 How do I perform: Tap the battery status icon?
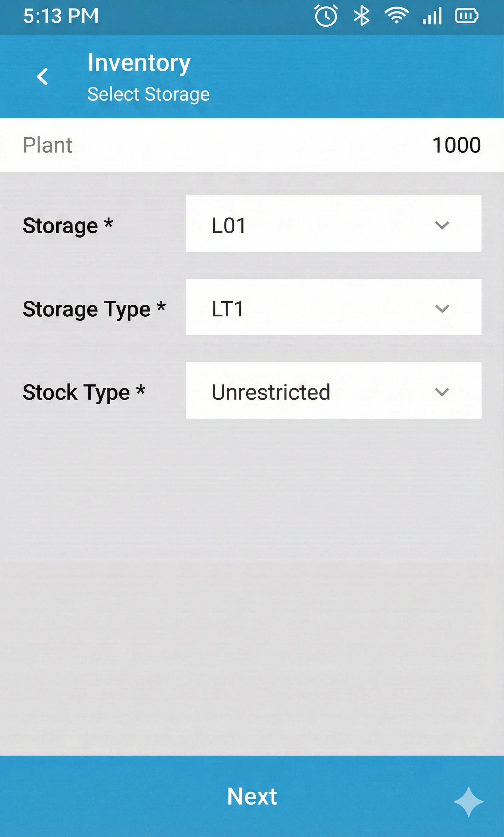click(467, 16)
